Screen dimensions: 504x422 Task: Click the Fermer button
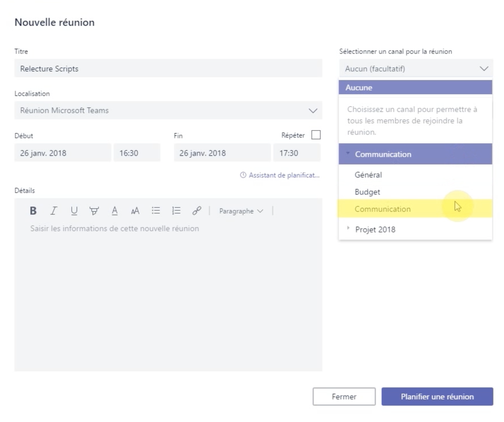pyautogui.click(x=344, y=397)
